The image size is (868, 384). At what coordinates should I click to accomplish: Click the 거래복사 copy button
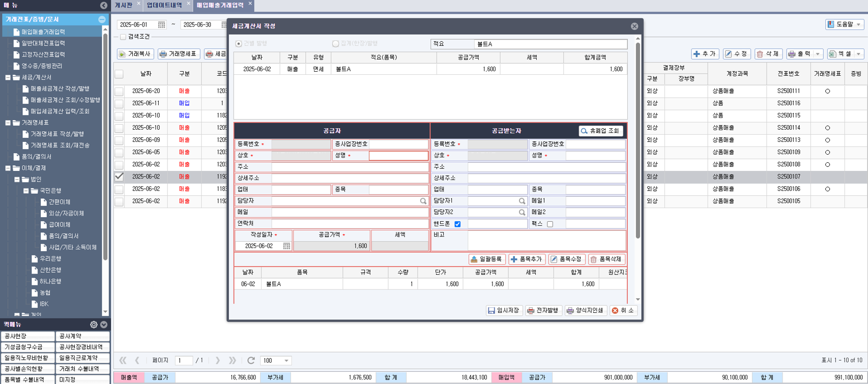point(135,54)
